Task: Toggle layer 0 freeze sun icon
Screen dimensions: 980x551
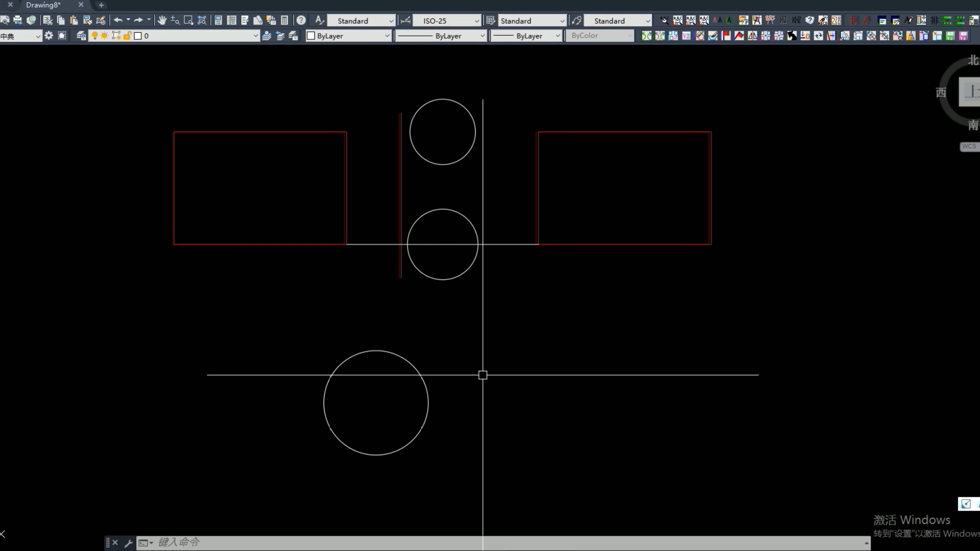Action: (x=105, y=36)
